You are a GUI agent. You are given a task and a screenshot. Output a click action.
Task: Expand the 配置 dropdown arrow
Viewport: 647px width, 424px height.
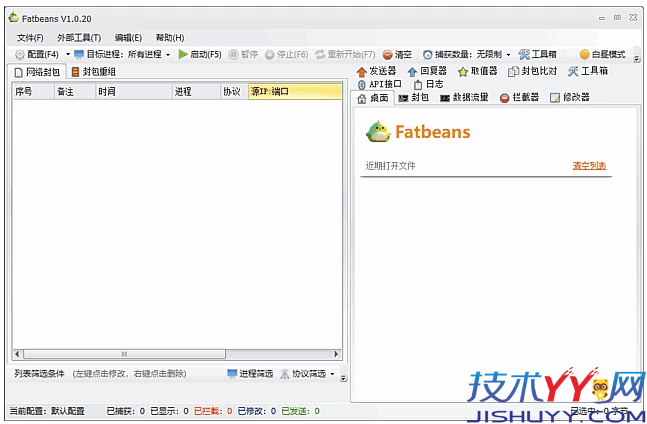click(x=68, y=54)
